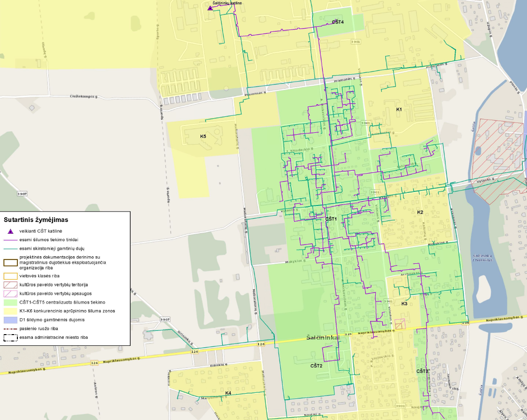Click the green CŠT legend swatch
The height and width of the screenshot is (420, 527).
[x=10, y=303]
